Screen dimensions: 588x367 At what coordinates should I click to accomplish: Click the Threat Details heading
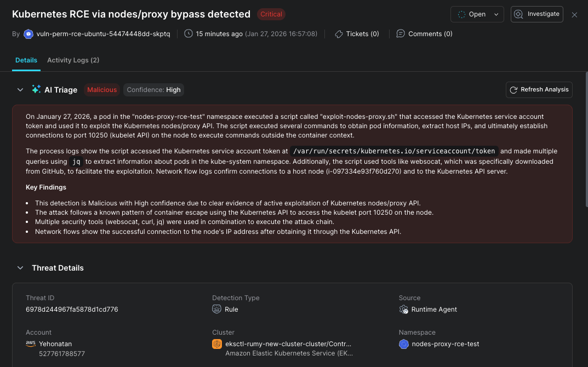click(58, 268)
